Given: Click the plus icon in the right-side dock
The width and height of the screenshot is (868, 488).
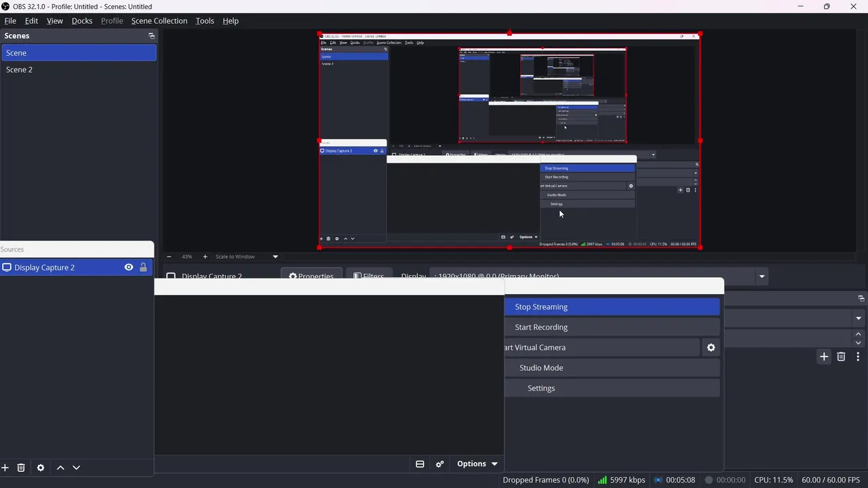Looking at the screenshot, I should [x=824, y=357].
